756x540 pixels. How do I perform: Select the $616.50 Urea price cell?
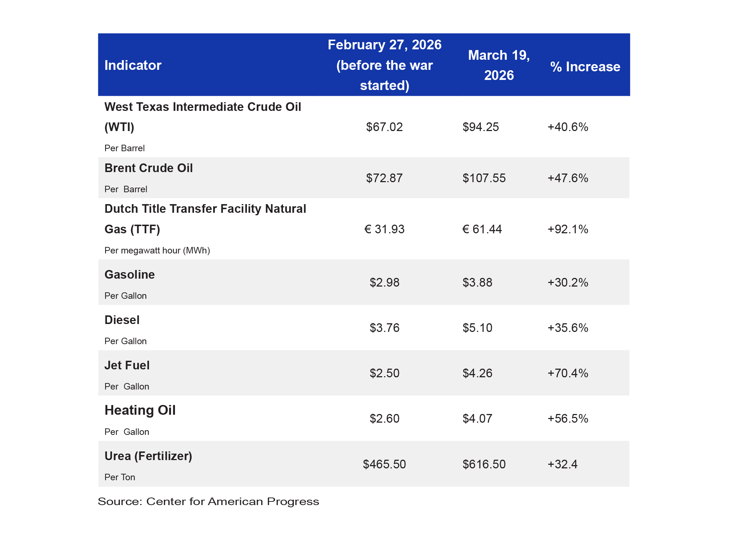click(x=484, y=464)
